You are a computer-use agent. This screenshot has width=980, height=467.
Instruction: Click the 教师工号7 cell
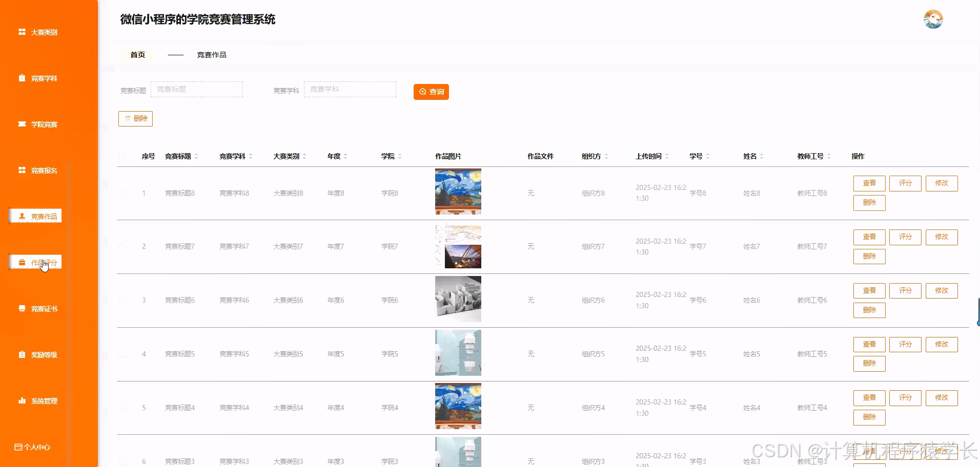coord(812,247)
